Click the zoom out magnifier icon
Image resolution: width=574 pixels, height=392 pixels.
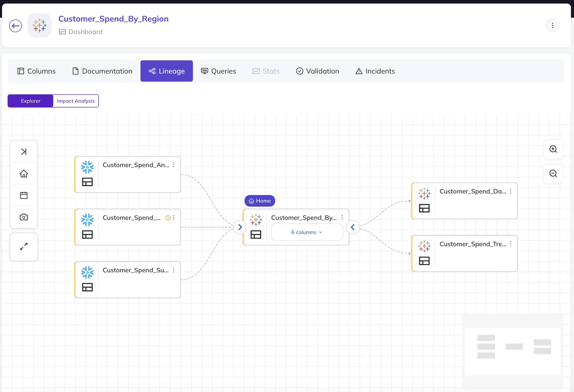553,173
